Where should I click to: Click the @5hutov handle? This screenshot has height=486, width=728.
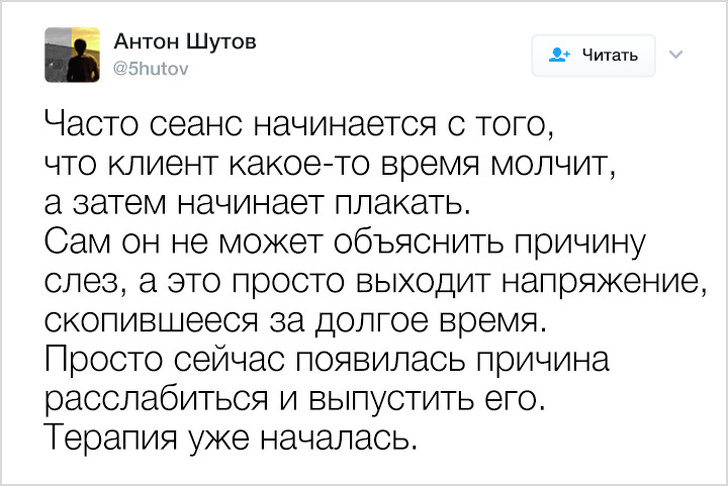(147, 68)
